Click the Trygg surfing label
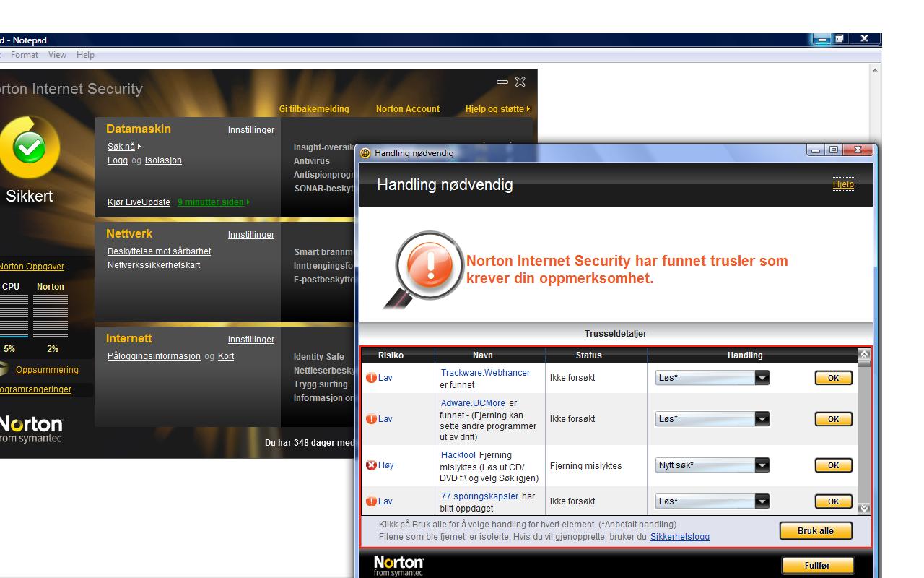The width and height of the screenshot is (924, 578). (x=321, y=384)
